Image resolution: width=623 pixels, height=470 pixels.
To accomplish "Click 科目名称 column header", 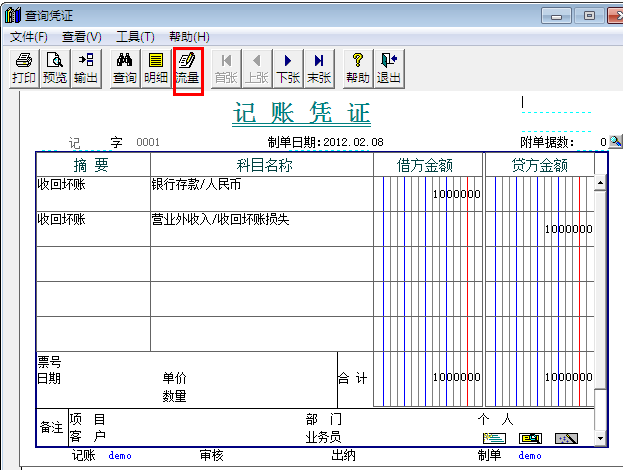I will coord(264,165).
